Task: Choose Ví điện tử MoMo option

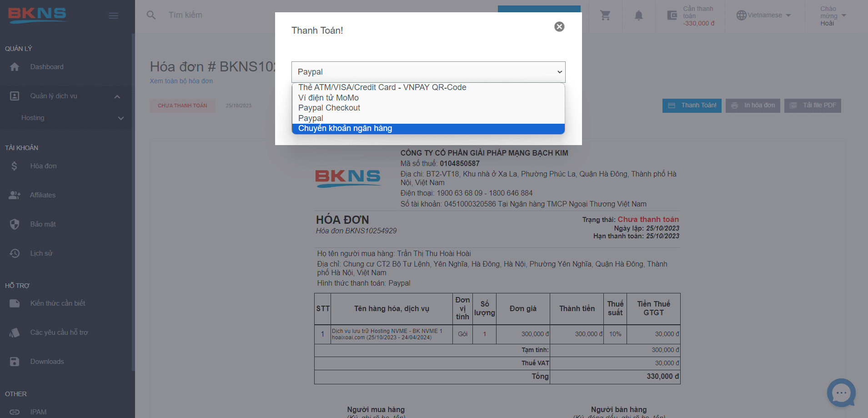Action: [x=428, y=98]
